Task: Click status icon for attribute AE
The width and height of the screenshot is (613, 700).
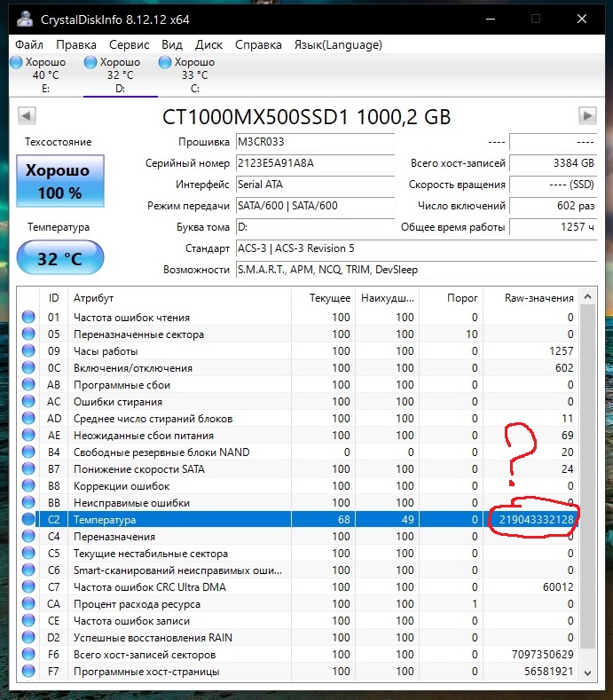Action: point(28,436)
